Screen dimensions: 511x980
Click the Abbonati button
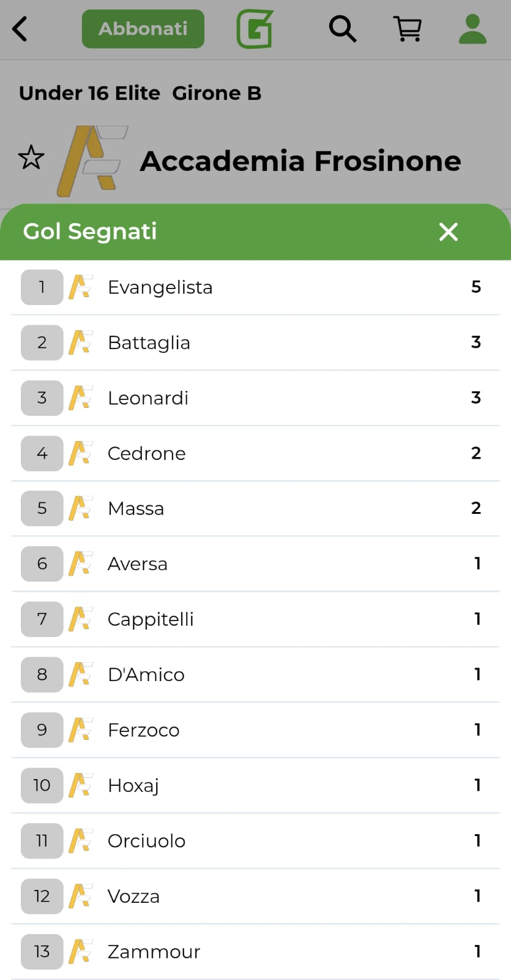(x=143, y=29)
